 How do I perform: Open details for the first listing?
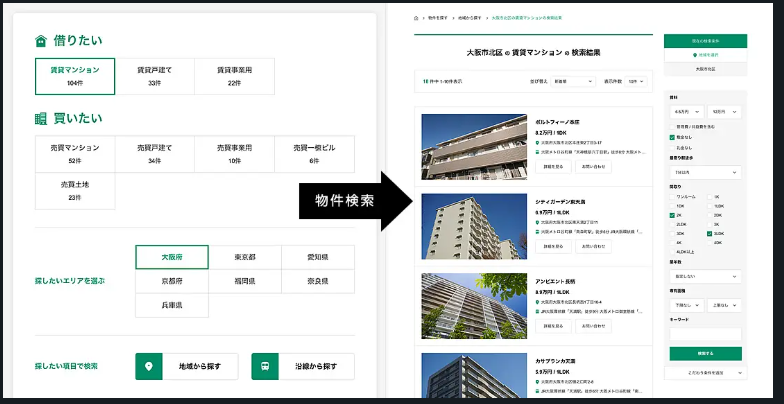click(553, 167)
